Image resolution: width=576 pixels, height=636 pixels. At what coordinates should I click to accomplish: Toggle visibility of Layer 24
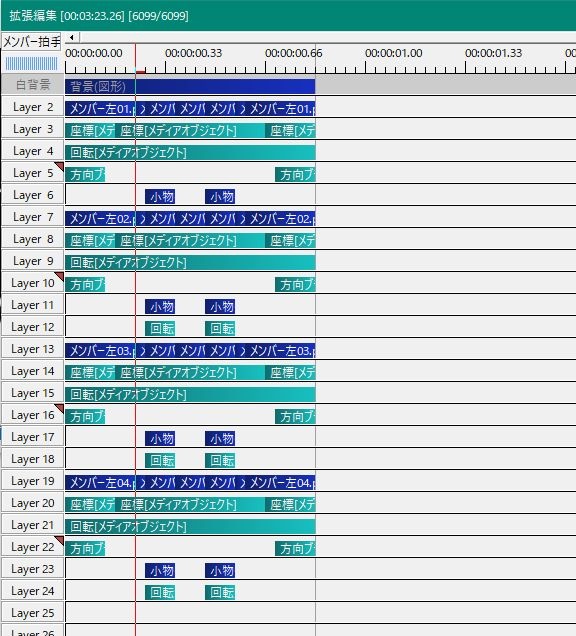coord(32,591)
